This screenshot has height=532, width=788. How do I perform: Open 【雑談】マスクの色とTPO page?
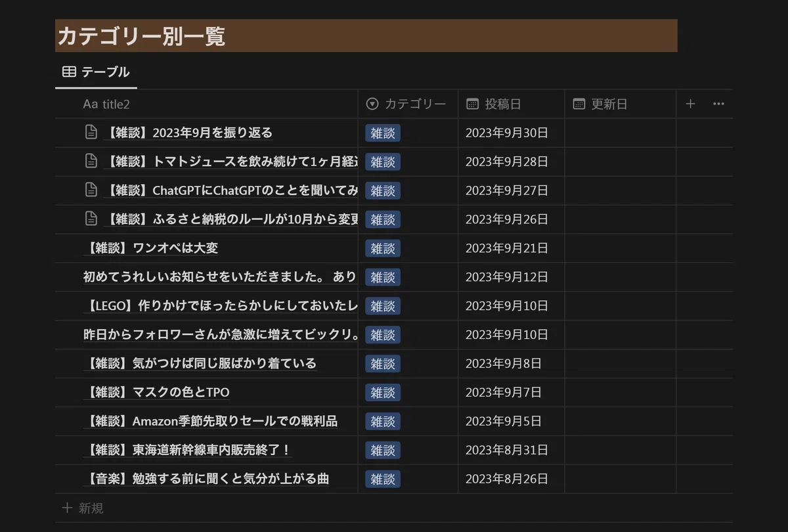(156, 393)
